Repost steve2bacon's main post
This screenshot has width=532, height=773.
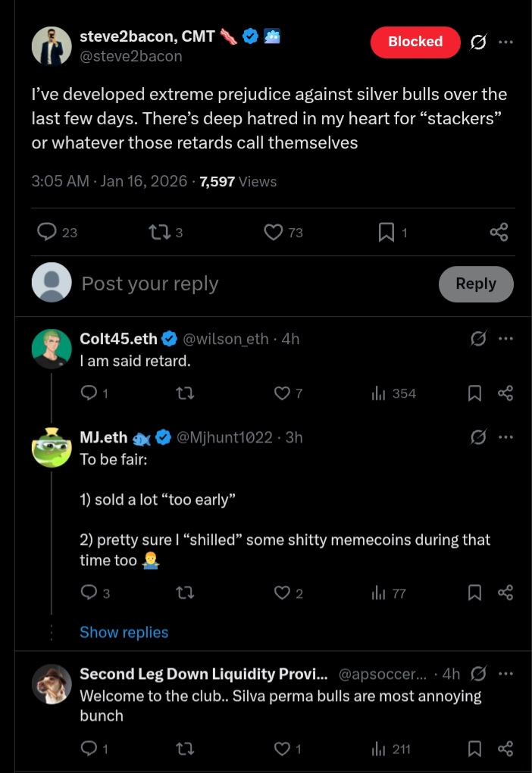159,232
